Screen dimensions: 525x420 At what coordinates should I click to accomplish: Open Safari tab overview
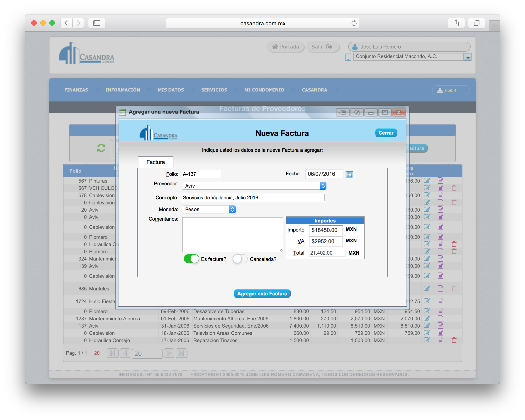pos(476,23)
